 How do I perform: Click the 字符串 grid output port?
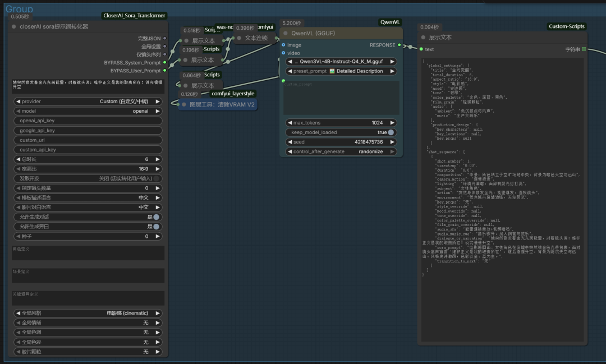point(584,49)
